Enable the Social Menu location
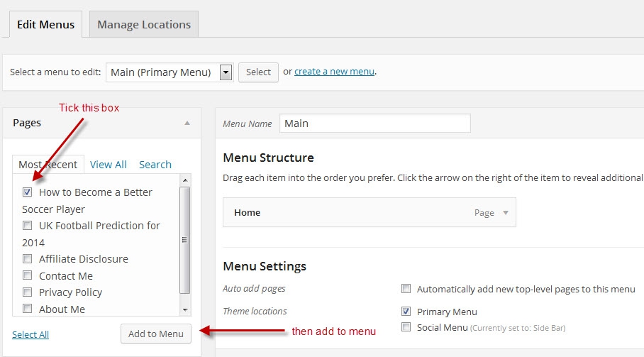This screenshot has width=644, height=357. 406,327
